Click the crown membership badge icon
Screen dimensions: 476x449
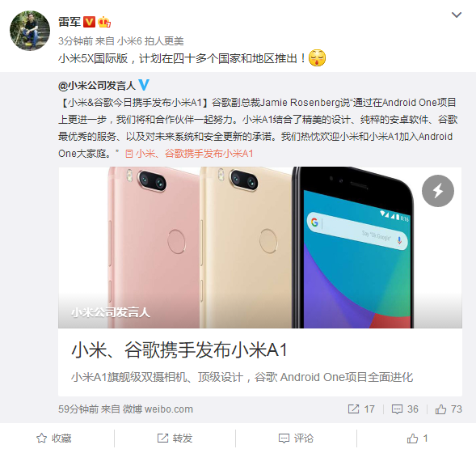pos(103,22)
